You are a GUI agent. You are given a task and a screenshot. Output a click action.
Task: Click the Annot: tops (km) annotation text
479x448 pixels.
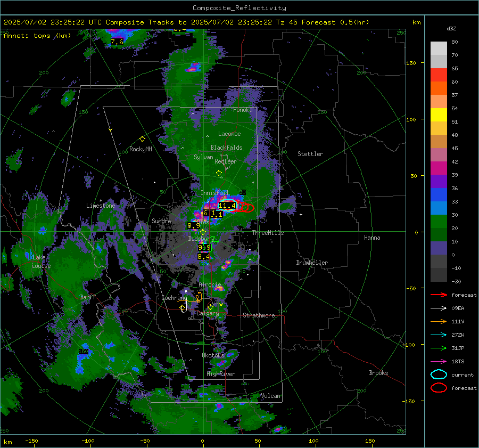pyautogui.click(x=37, y=36)
